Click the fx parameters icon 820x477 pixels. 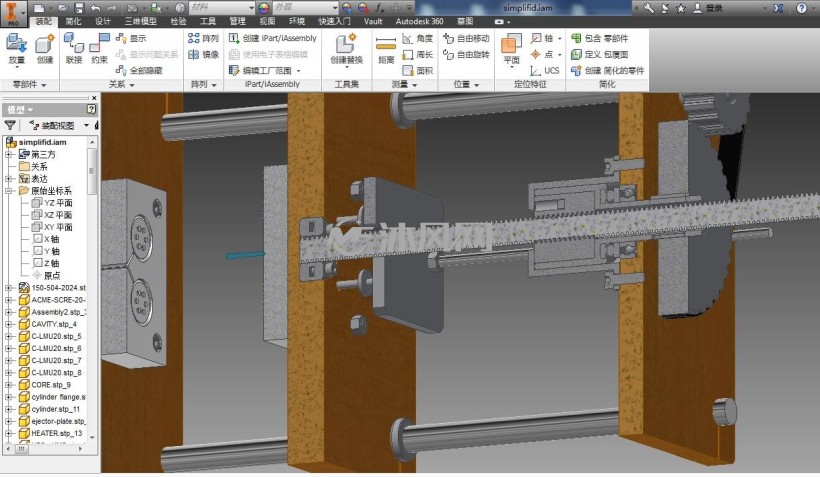pyautogui.click(x=380, y=8)
